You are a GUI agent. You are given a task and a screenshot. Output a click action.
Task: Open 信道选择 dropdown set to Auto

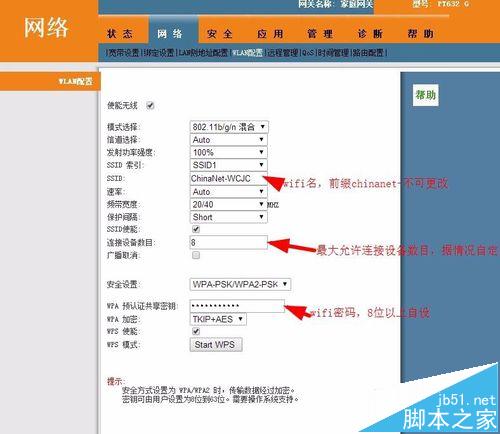(228, 140)
